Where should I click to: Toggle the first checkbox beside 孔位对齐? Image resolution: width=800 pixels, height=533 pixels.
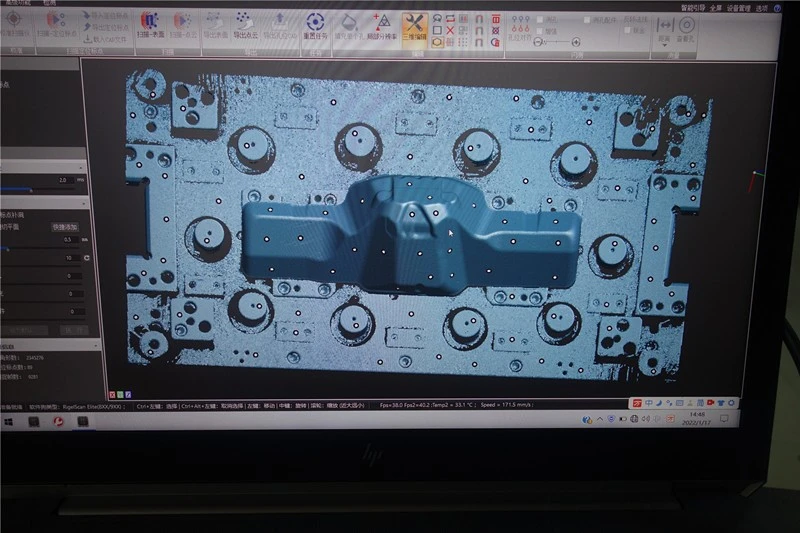(540, 19)
